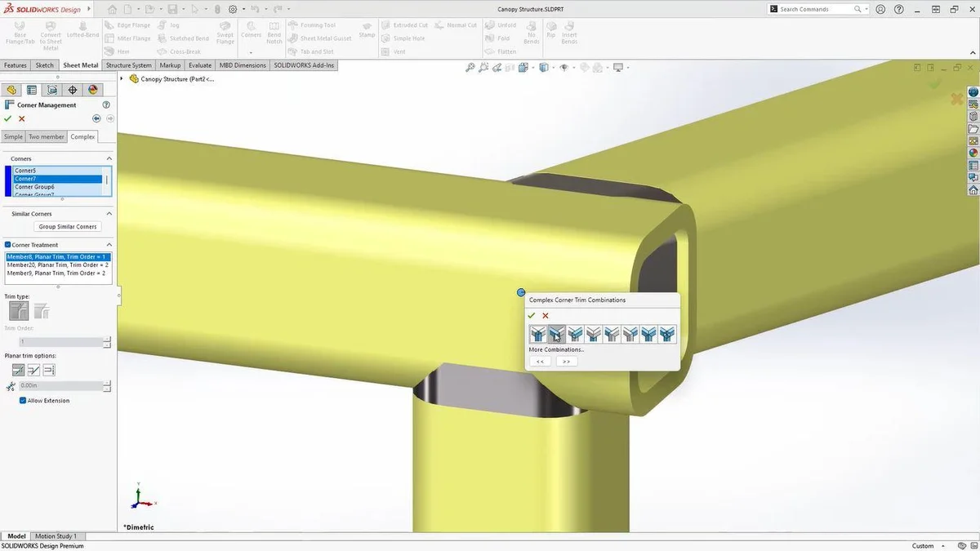Expand the Canopy Structure tree node
The width and height of the screenshot is (980, 551).
point(122,79)
